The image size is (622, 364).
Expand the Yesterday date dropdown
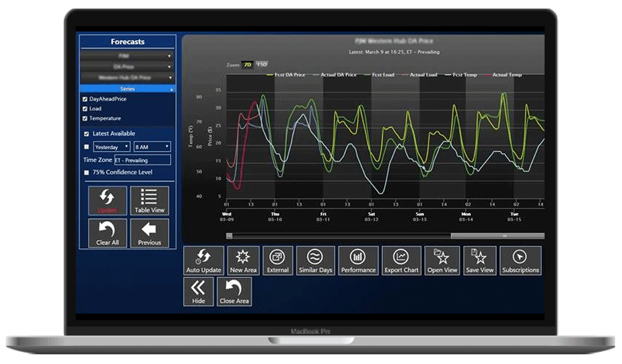(x=112, y=147)
